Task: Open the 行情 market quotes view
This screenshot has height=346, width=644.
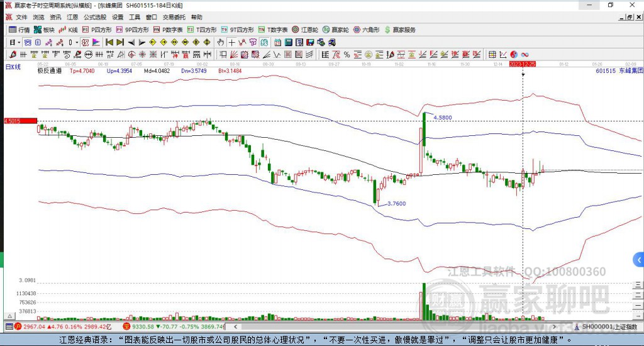Action: [x=19, y=30]
